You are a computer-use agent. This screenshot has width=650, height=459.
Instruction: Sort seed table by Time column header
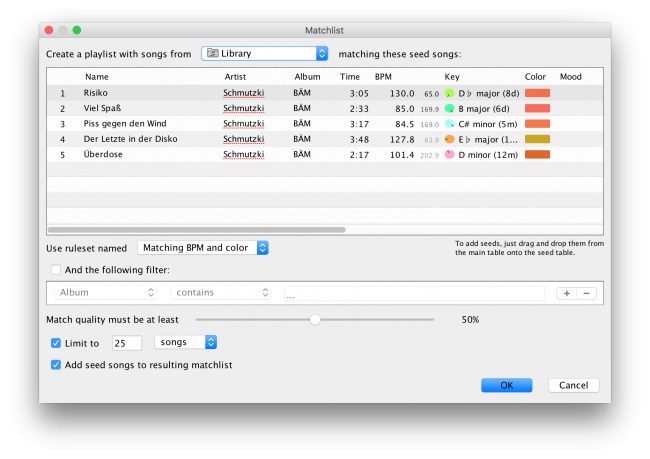pos(349,77)
